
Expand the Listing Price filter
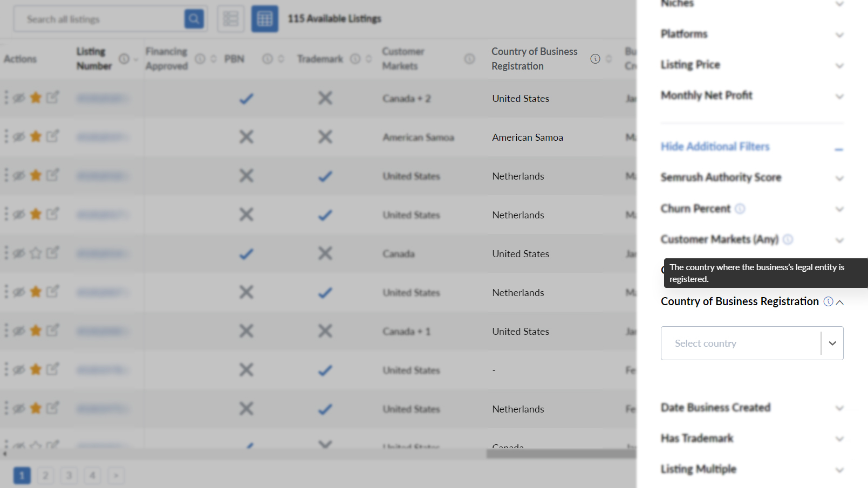[751, 65]
